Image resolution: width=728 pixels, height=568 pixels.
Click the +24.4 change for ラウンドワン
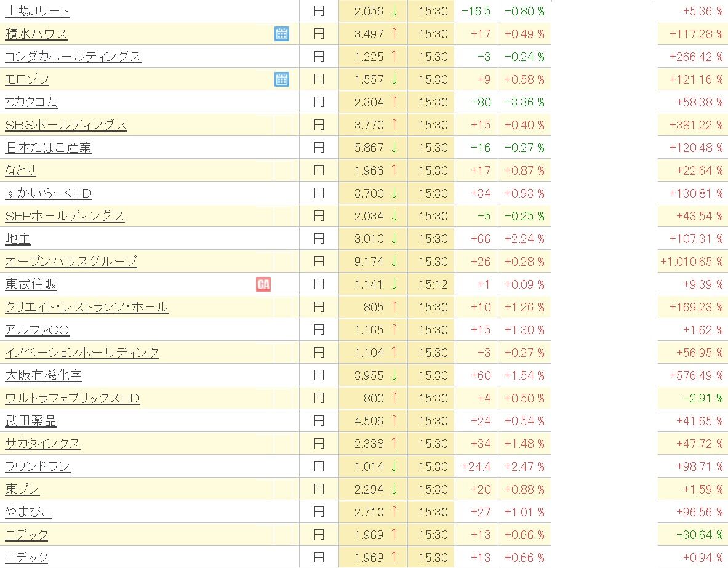point(476,466)
